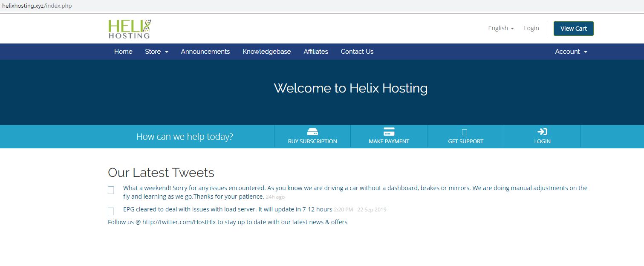Select Contact Us in navigation bar
The image size is (644, 266).
pos(357,52)
